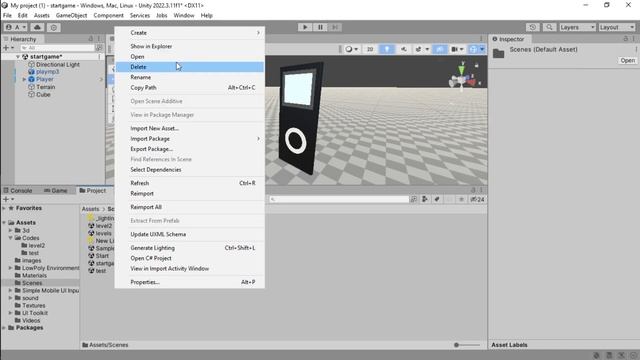
Task: Choose Export Package from the context menu
Action: click(x=190, y=149)
